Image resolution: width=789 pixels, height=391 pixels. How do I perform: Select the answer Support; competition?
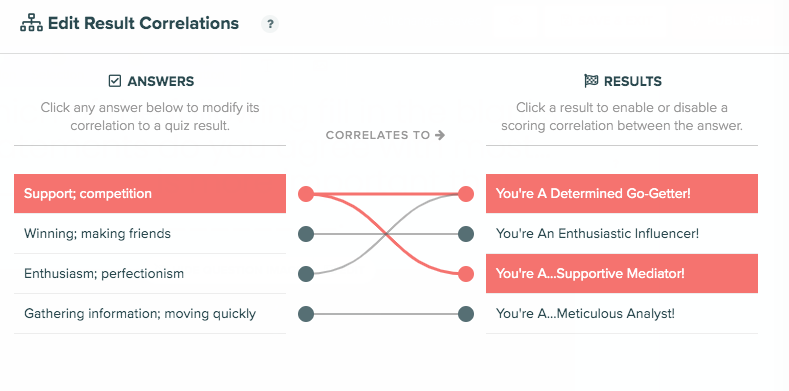click(x=150, y=194)
